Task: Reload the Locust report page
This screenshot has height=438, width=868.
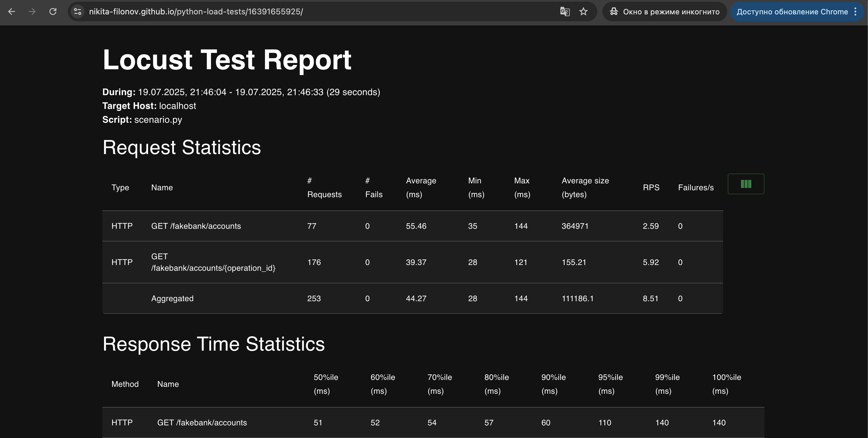Action: click(53, 12)
